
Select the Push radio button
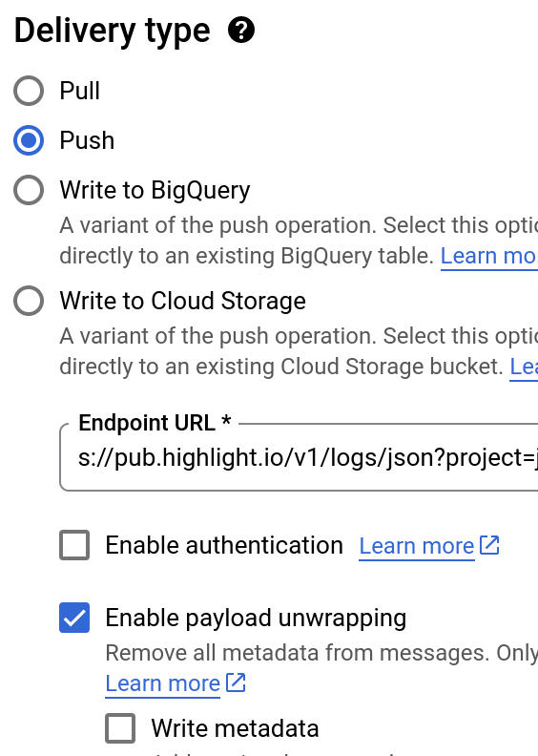point(29,140)
